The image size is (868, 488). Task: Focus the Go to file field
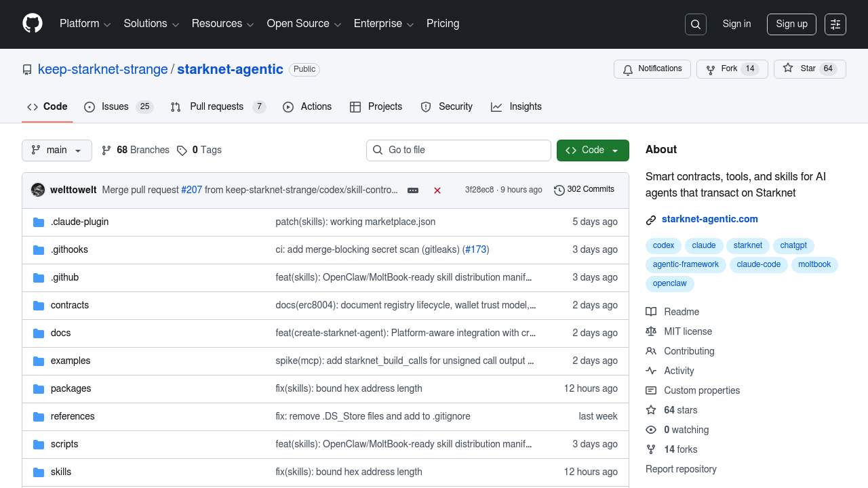[x=458, y=150]
